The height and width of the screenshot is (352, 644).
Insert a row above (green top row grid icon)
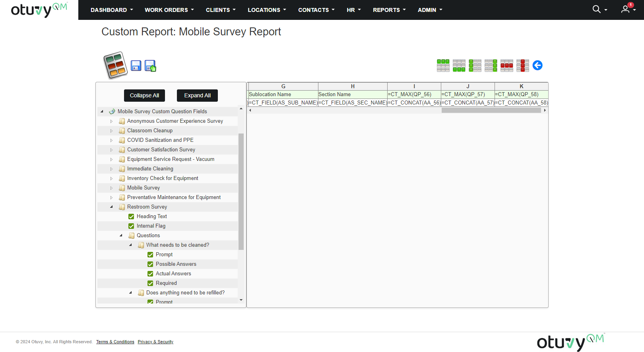coord(443,66)
